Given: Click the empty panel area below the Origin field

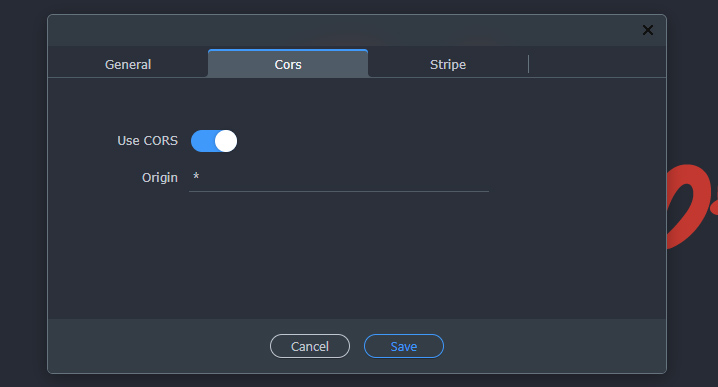Looking at the screenshot, I should 357,256.
